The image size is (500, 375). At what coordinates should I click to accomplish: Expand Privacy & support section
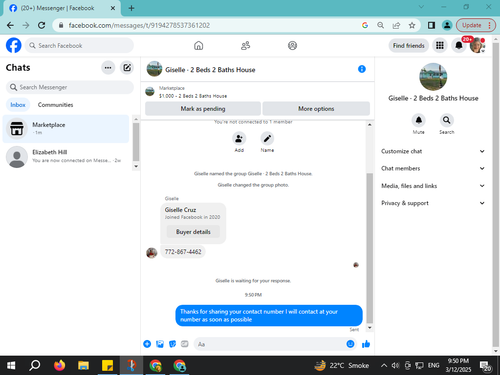(x=433, y=203)
